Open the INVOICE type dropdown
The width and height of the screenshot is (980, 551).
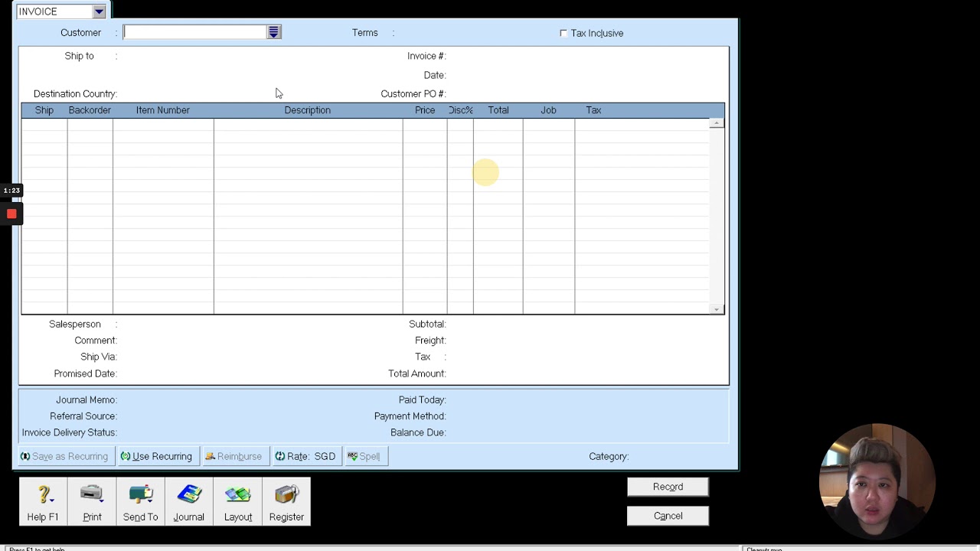point(99,11)
